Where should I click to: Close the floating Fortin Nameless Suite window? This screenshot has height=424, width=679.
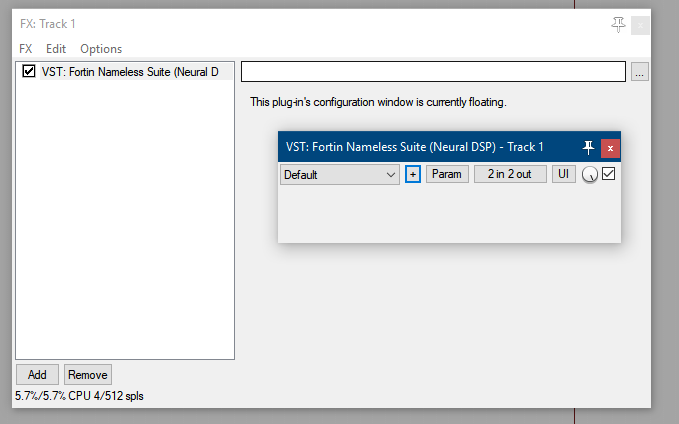(610, 147)
